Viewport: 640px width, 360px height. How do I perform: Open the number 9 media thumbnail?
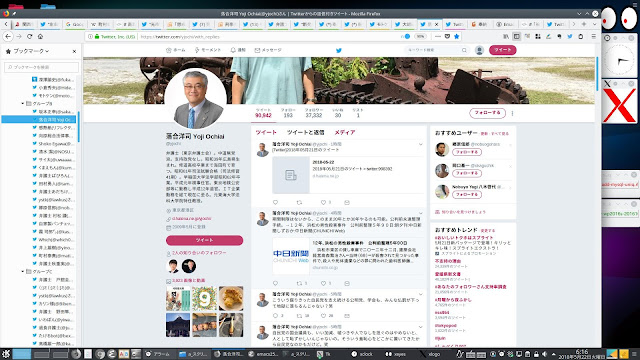tap(204, 298)
